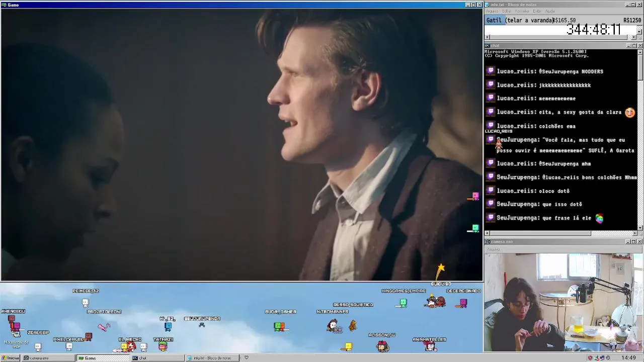Open the Formatar menu in Bloco de notas
This screenshot has height=362, width=644.
pyautogui.click(x=522, y=11)
